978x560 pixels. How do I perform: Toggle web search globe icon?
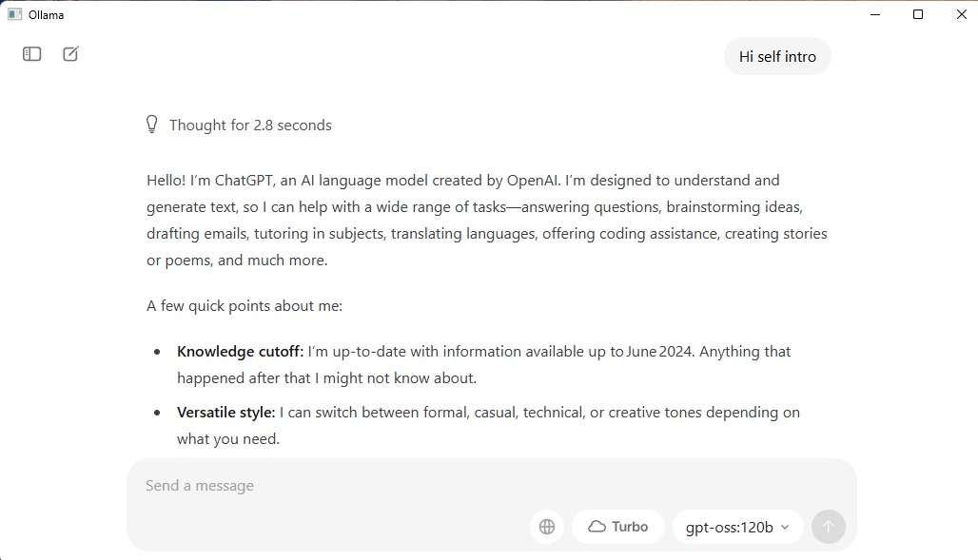click(547, 527)
